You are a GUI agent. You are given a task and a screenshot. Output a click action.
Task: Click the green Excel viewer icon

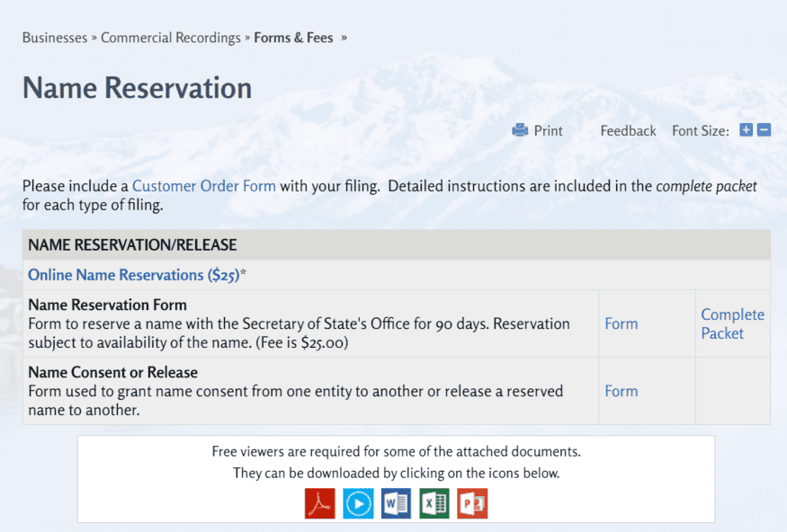pyautogui.click(x=434, y=503)
